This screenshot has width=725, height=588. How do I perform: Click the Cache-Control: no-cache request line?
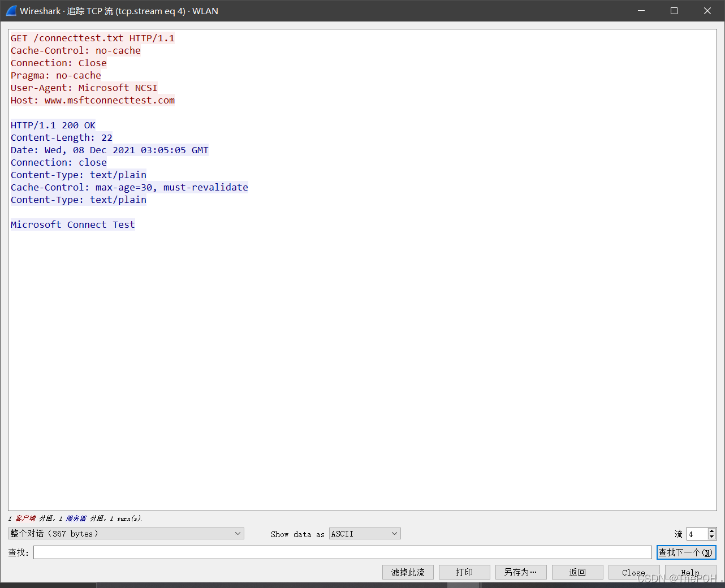[x=76, y=50]
